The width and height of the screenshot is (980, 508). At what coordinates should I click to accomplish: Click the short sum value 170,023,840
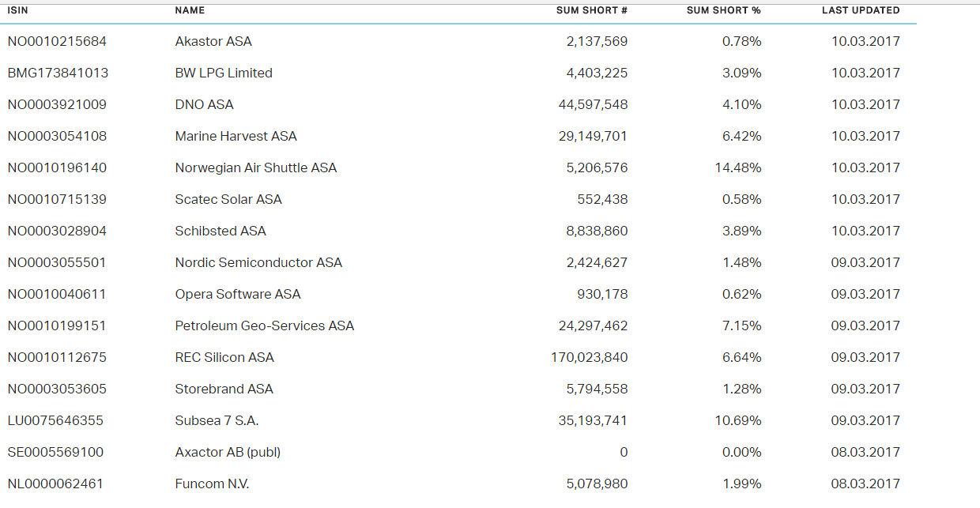click(590, 357)
